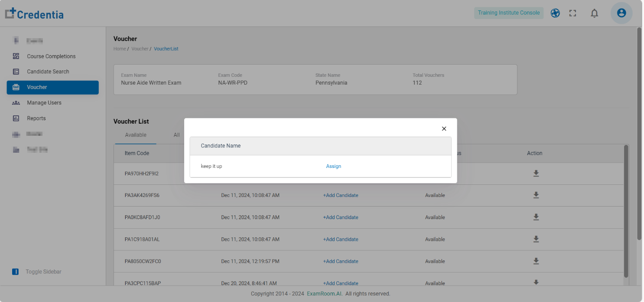This screenshot has width=644, height=302.
Task: Add candidate to voucher PA3CPC115BAP
Action: 341,283
